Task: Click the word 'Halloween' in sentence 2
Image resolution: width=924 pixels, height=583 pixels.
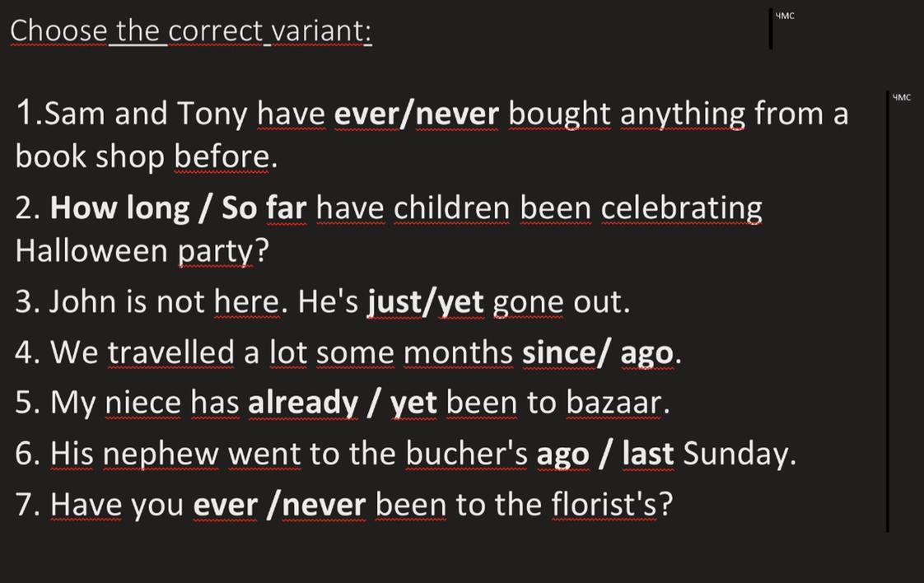Action: pyautogui.click(x=92, y=250)
